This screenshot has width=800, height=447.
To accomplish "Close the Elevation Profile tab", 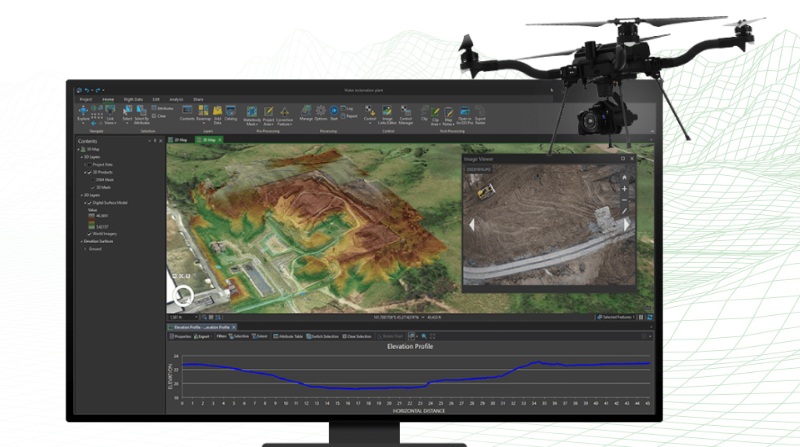I will (234, 327).
